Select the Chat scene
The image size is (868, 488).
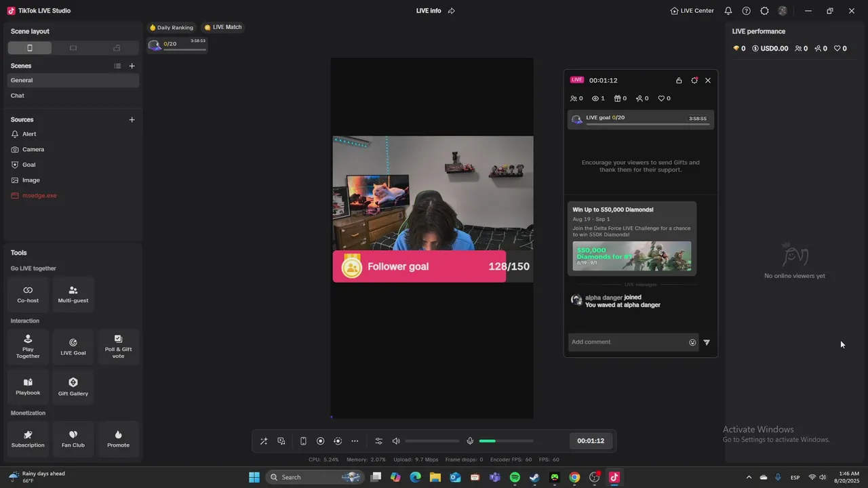tap(73, 96)
